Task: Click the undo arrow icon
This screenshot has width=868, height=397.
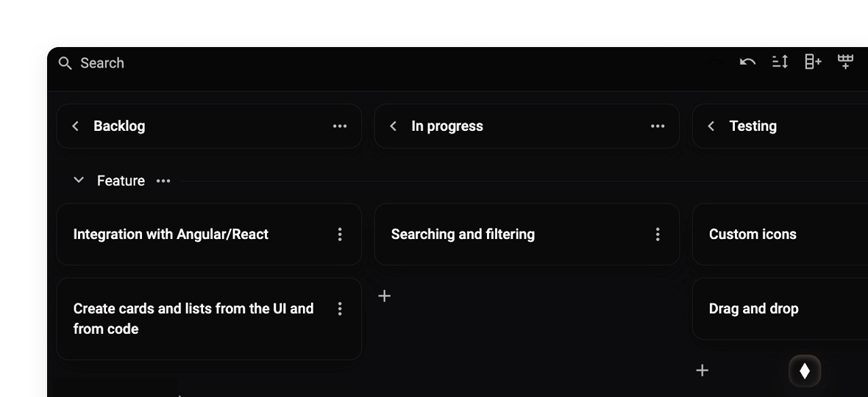Action: 748,62
